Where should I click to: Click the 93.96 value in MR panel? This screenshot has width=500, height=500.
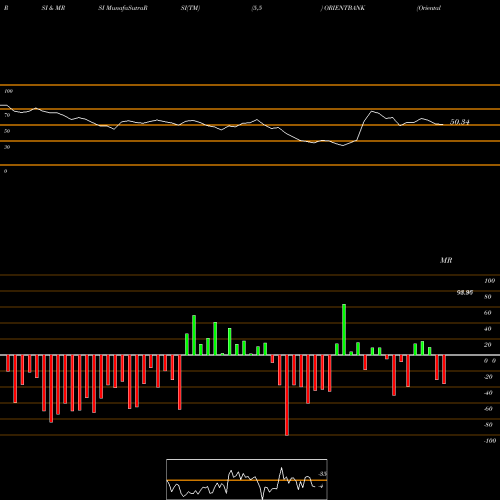(x=465, y=293)
